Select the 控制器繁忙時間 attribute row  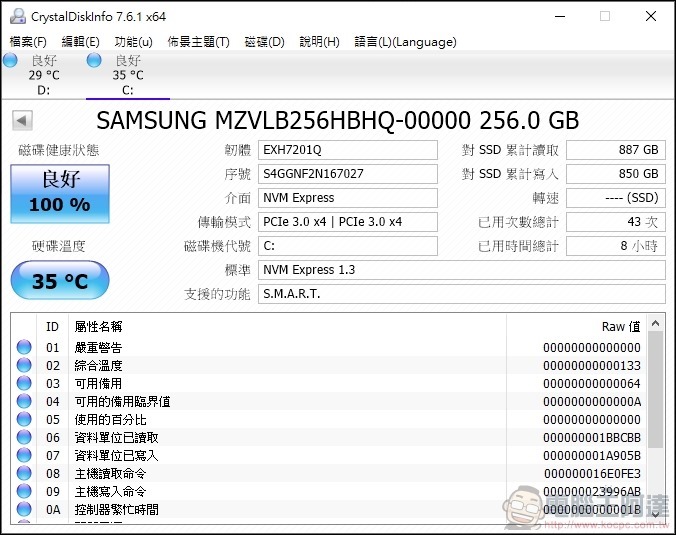point(329,510)
